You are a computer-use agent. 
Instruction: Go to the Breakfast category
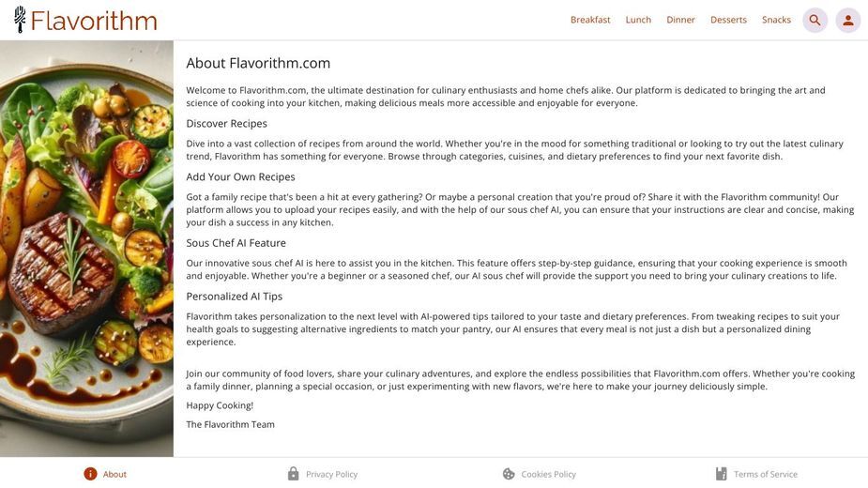[590, 20]
